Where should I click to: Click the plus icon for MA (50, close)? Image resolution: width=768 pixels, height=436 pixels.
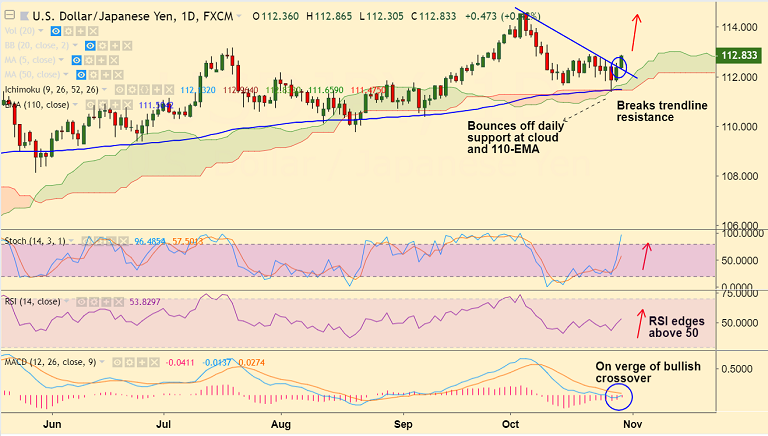pos(106,75)
